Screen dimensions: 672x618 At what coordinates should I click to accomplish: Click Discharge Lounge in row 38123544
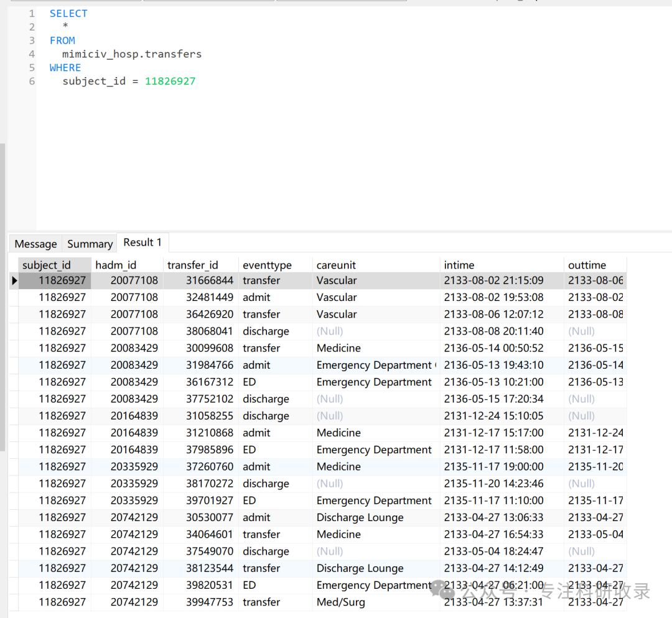[376, 568]
